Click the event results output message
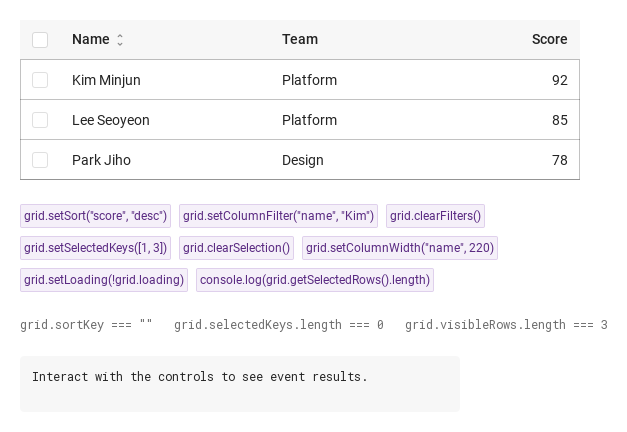627x432 pixels. pyautogui.click(x=200, y=377)
